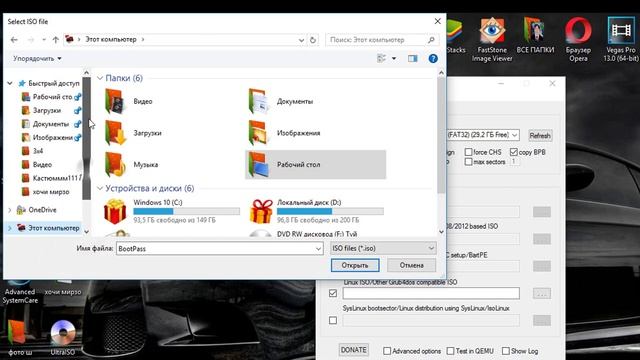The image size is (640, 360).
Task: Launch Браузер Opera desktop icon
Action: (x=578, y=40)
